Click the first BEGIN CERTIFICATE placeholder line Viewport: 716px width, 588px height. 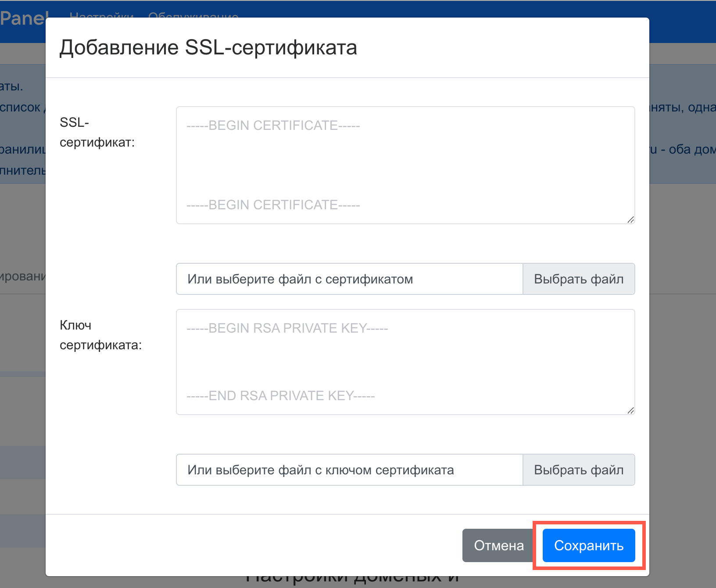coord(273,125)
